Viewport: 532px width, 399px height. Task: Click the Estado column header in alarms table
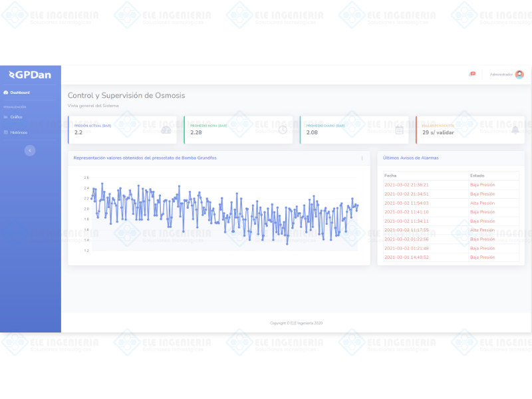(477, 175)
